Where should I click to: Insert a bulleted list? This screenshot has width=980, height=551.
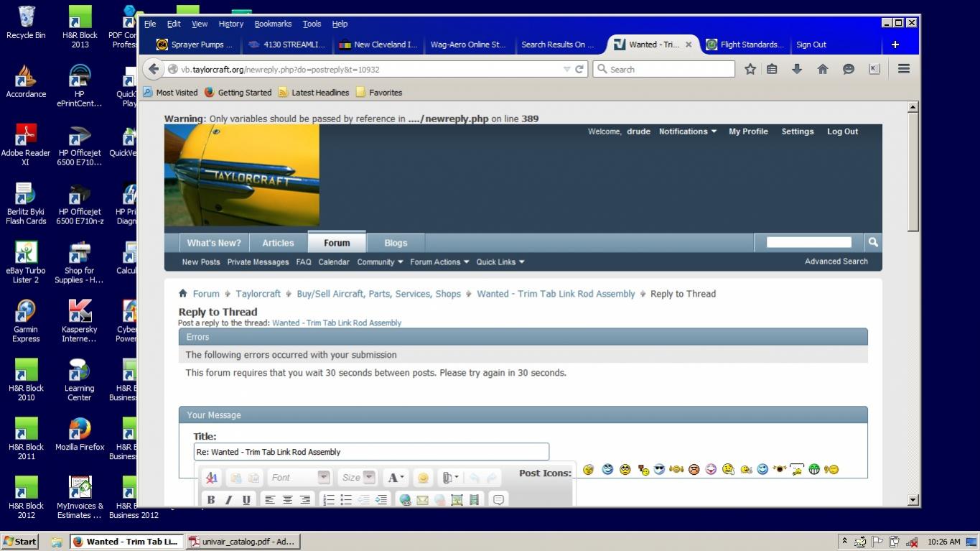click(x=346, y=499)
